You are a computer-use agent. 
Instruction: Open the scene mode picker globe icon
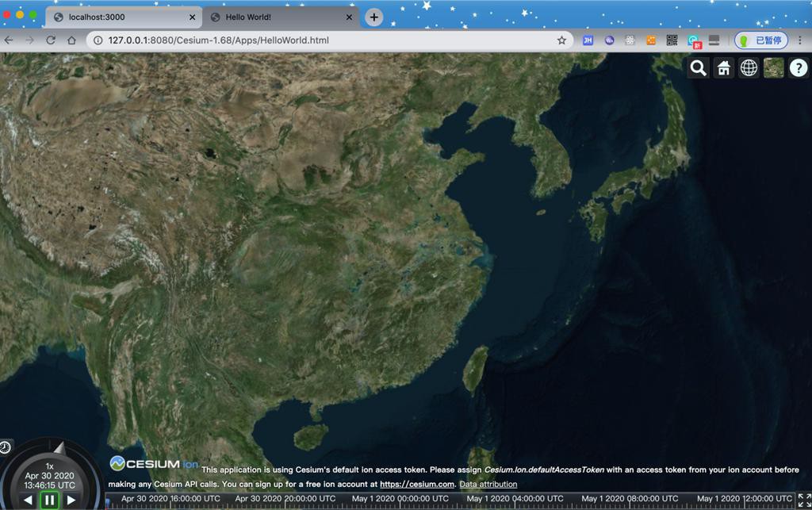coord(749,68)
